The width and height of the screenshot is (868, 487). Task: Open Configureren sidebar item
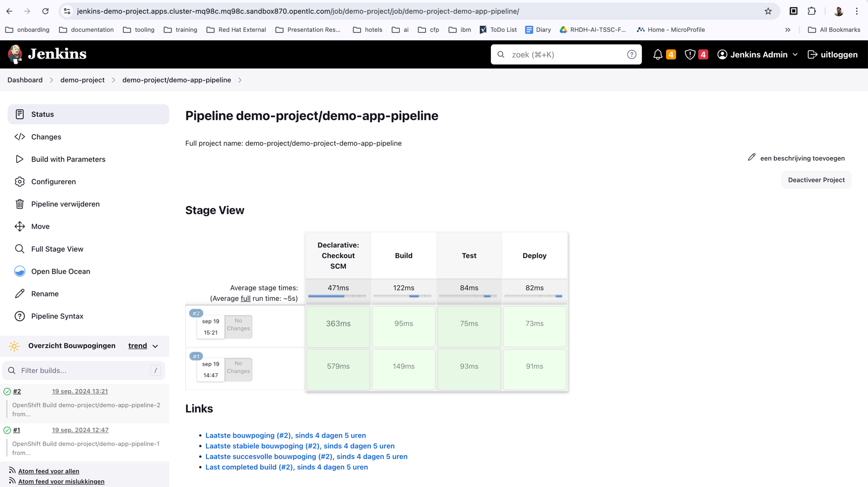(88, 182)
